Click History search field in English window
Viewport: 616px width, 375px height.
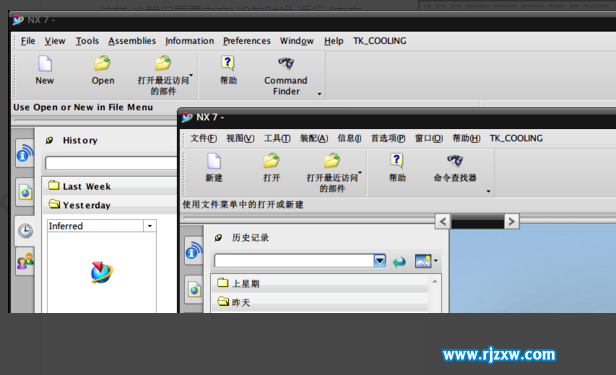click(112, 163)
